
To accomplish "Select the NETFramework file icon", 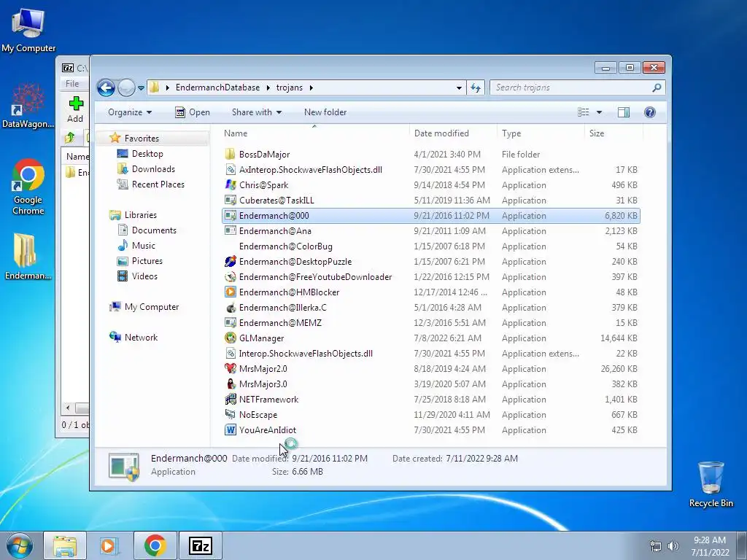I will point(230,399).
